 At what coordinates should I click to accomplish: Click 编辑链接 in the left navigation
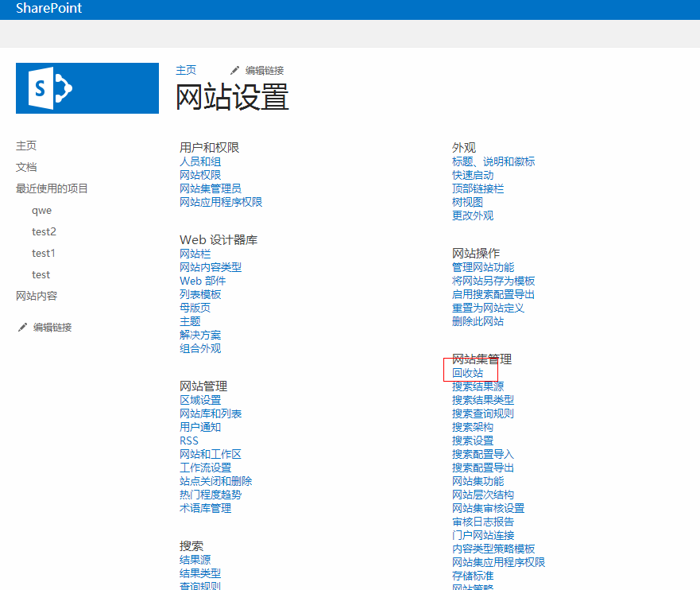(52, 328)
